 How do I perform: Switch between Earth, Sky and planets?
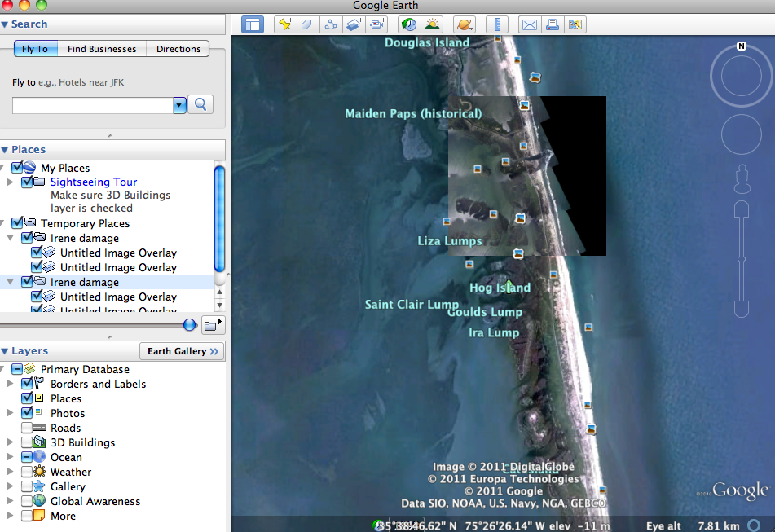[465, 24]
